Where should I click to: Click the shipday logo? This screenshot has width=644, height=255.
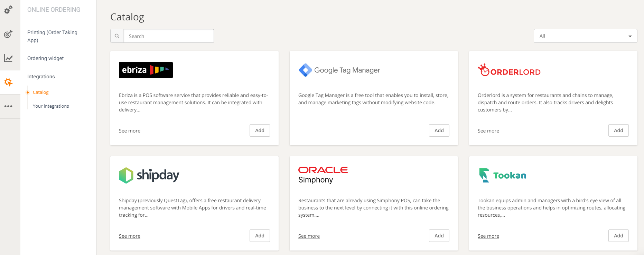point(149,175)
